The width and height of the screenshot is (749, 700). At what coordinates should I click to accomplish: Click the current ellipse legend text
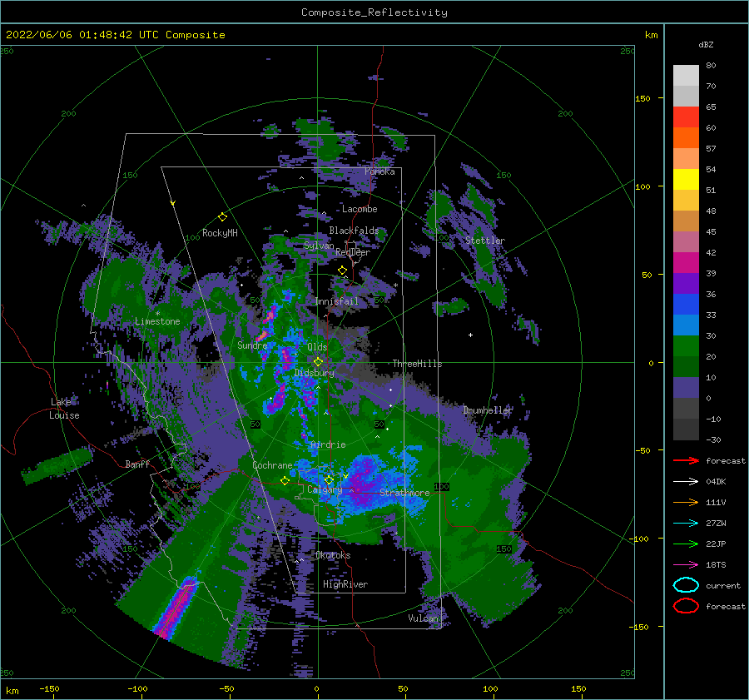click(722, 585)
